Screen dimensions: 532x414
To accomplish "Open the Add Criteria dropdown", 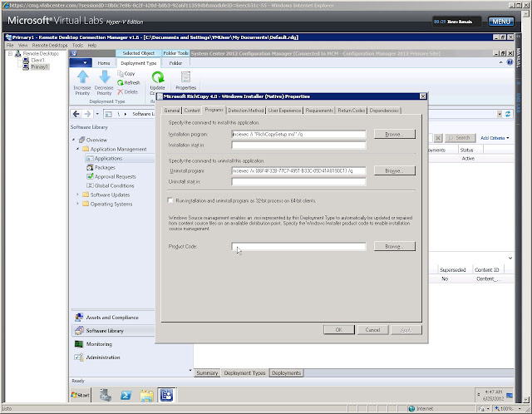I will pos(495,138).
